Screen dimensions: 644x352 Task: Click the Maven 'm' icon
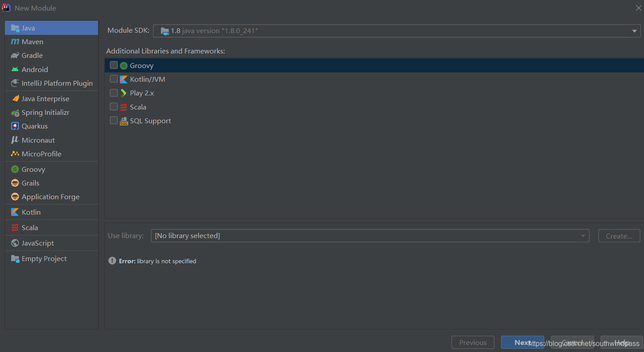tap(15, 42)
